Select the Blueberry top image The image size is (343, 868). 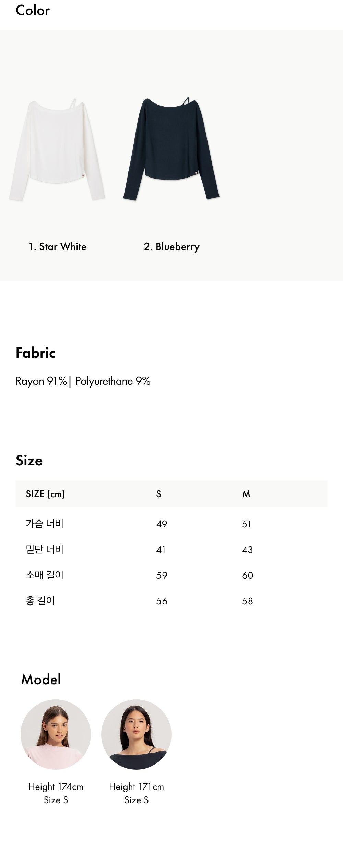coord(171,149)
